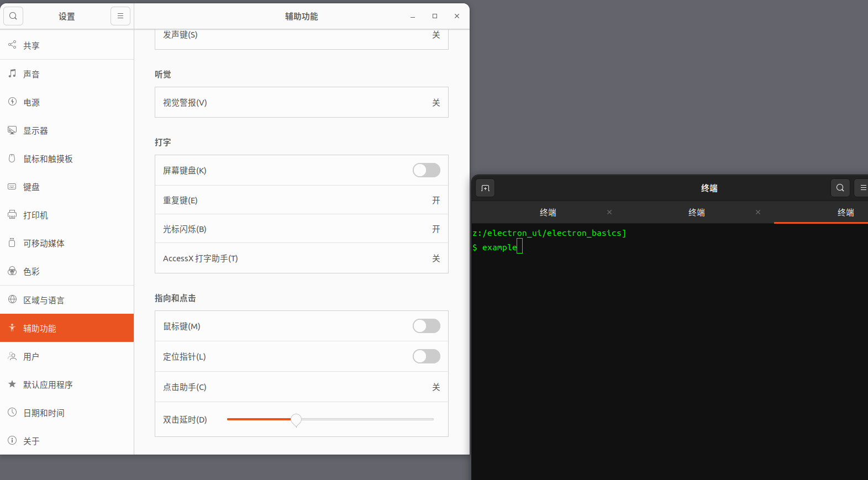Open 显示器 settings page
This screenshot has height=480, width=868.
point(67,130)
